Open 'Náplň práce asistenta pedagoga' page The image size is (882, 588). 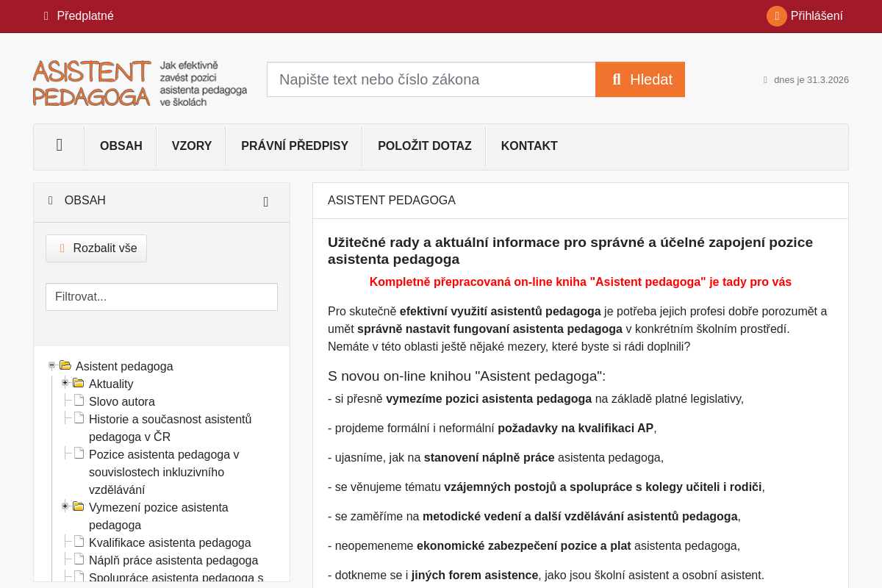coord(173,559)
